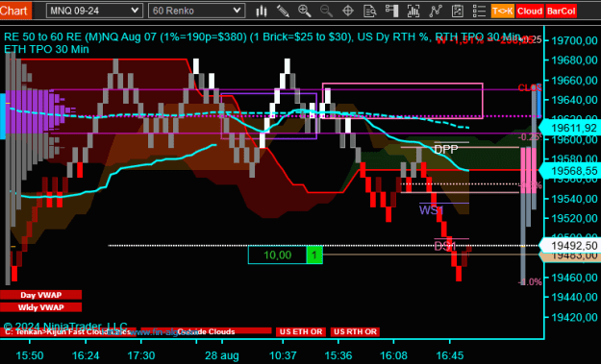601x364 pixels.
Task: Click the 19611,92 price marker on axis
Action: point(570,128)
